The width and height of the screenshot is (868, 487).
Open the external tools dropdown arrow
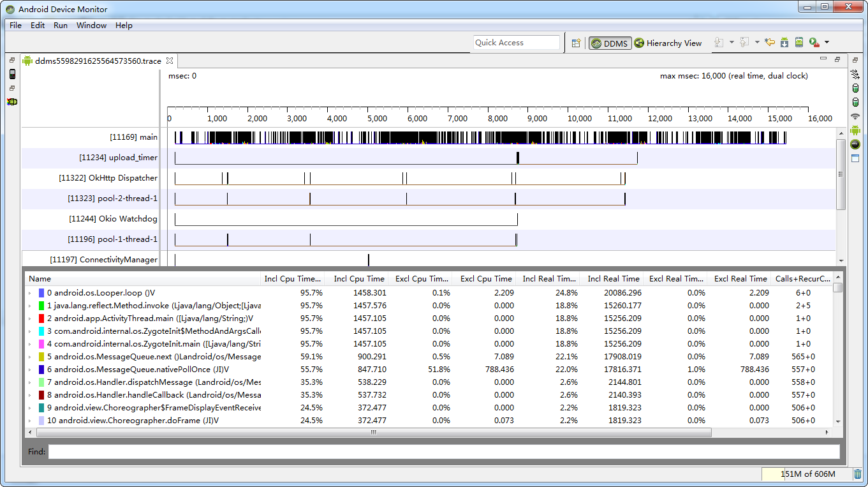pyautogui.click(x=827, y=43)
